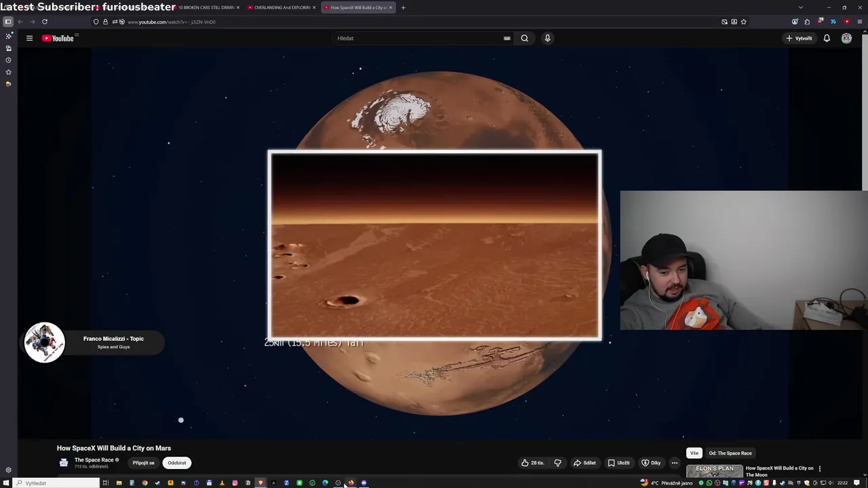868x488 pixels.
Task: Start voice search with the microphone
Action: [547, 38]
